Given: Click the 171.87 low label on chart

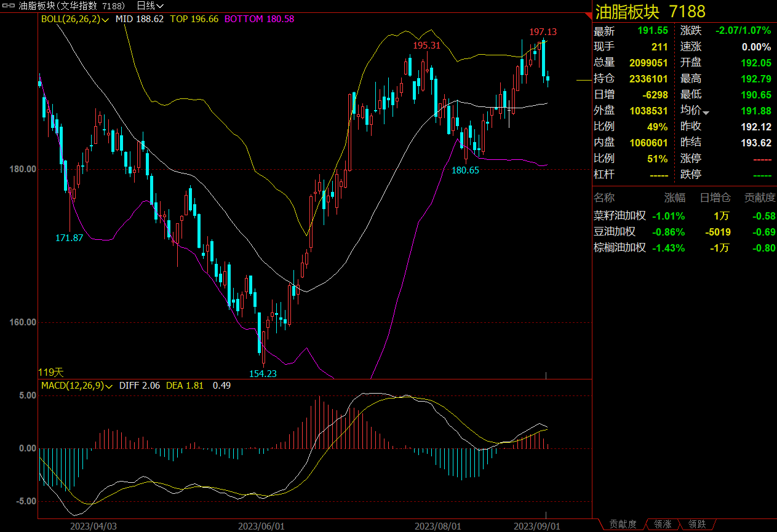Looking at the screenshot, I should click(x=69, y=238).
